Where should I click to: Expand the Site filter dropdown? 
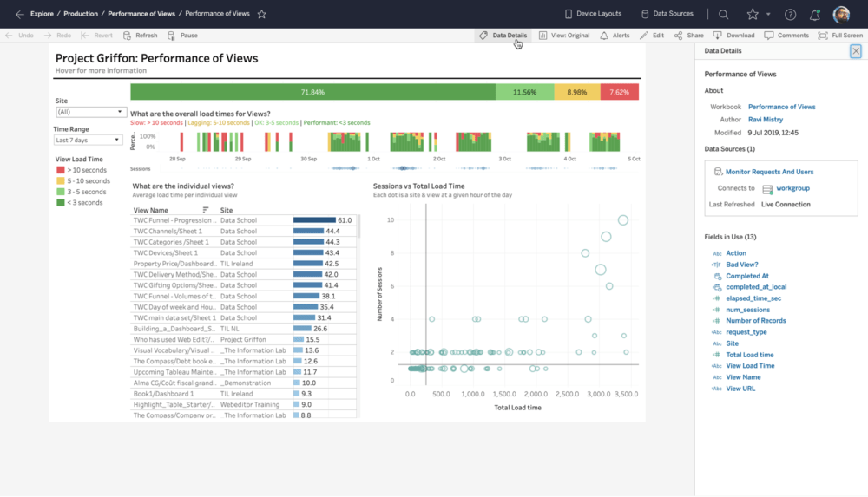click(x=91, y=112)
